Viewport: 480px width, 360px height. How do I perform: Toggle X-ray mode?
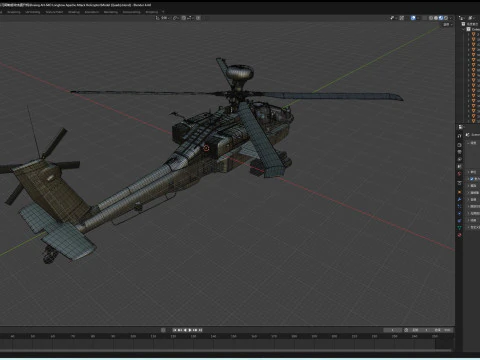click(x=425, y=18)
